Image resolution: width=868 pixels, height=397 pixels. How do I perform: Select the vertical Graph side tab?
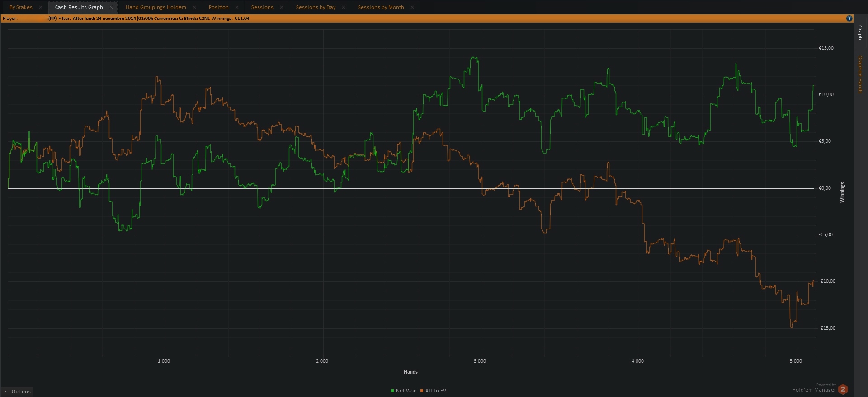pyautogui.click(x=860, y=33)
